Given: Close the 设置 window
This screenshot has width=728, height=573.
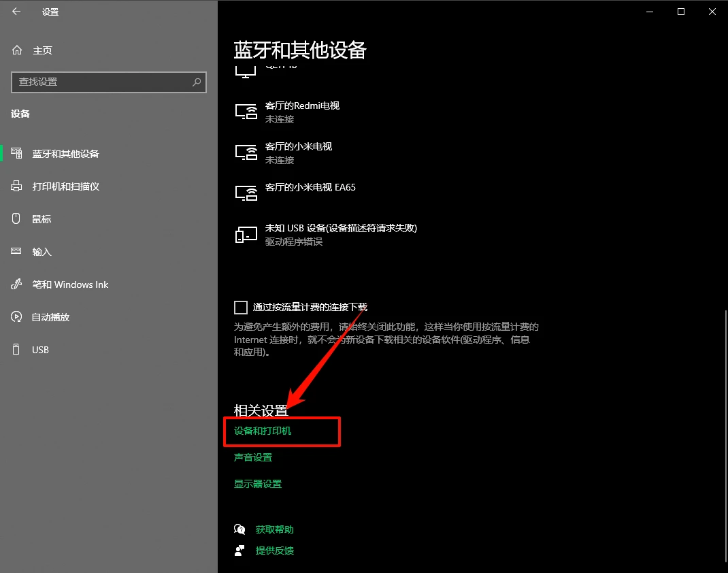Looking at the screenshot, I should (x=712, y=12).
